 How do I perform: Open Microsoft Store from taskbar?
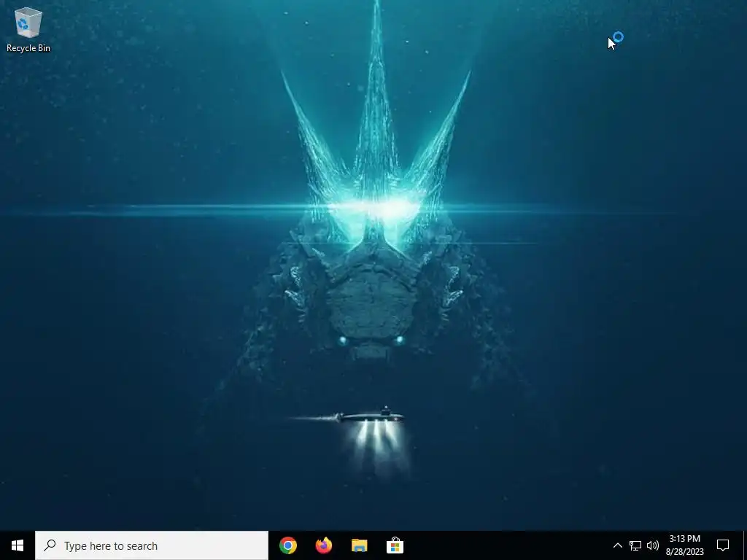(395, 545)
